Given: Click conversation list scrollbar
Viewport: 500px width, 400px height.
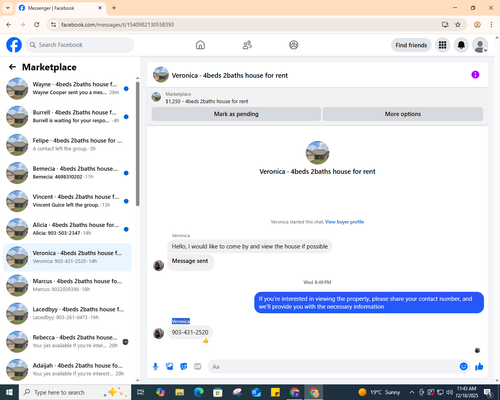Looking at the screenshot, I should click(137, 143).
